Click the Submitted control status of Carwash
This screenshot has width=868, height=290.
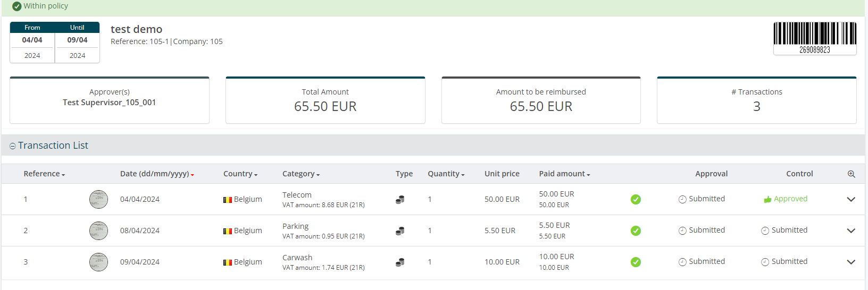[784, 261]
